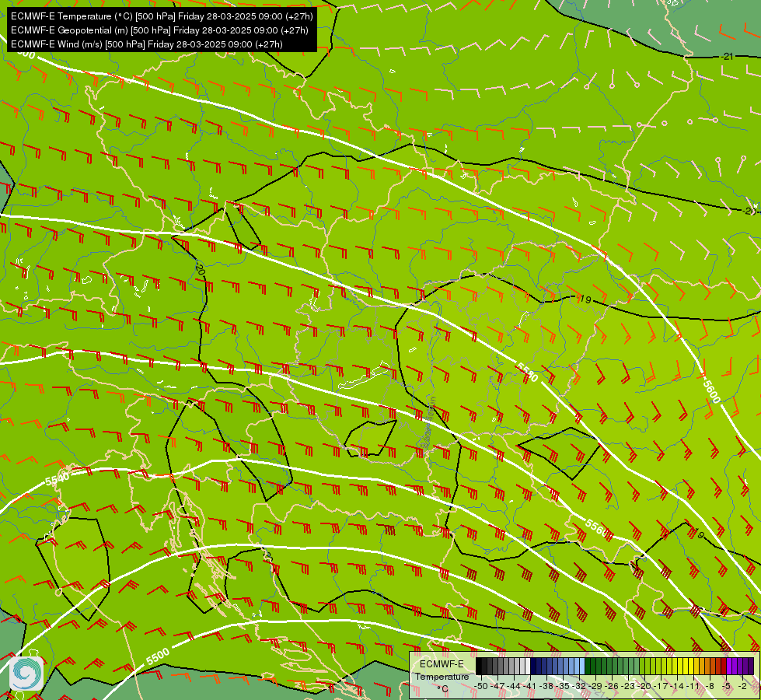The image size is (761, 700).
Task: Pick the red swatch on the temperature color bar
Action: [724, 666]
